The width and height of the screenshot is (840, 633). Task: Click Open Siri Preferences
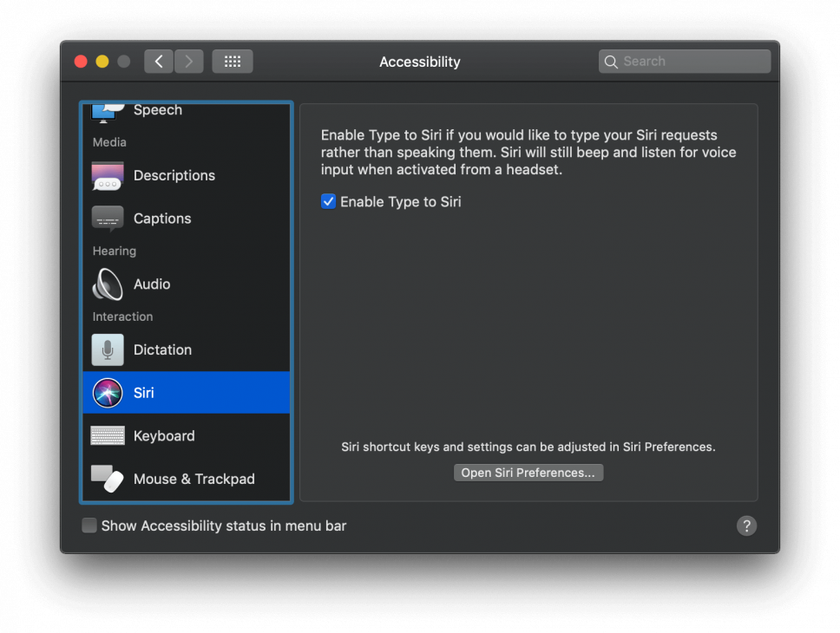point(528,473)
